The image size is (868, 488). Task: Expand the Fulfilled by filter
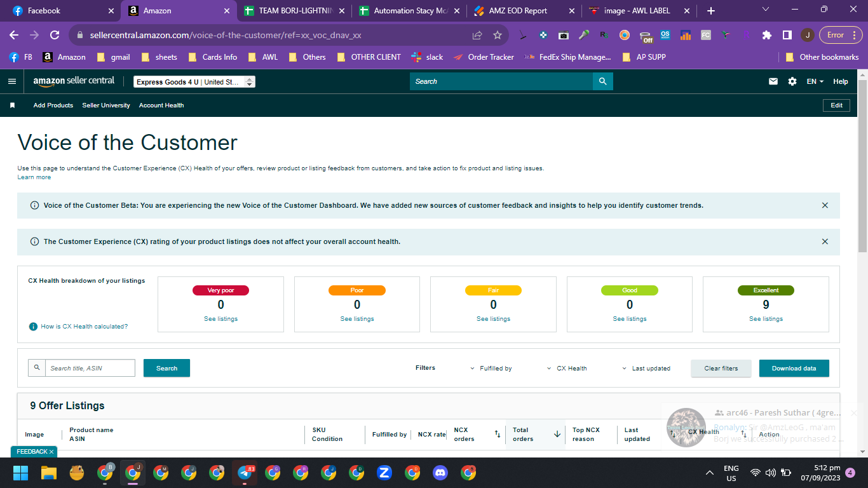[x=491, y=369]
